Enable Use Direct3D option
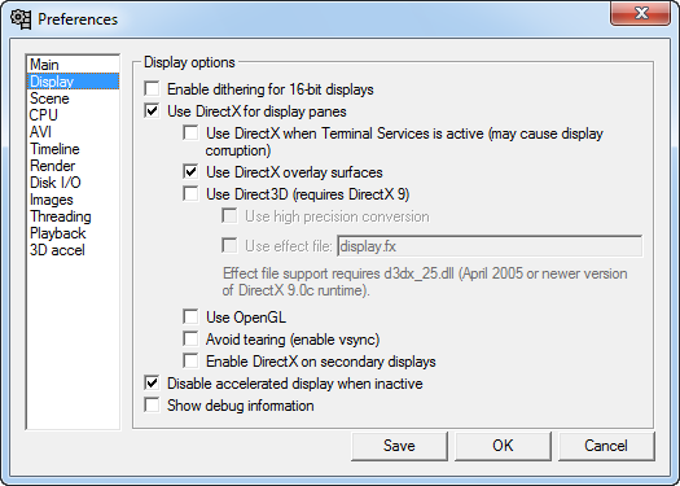Viewport: 680px width, 486px height. tap(191, 194)
